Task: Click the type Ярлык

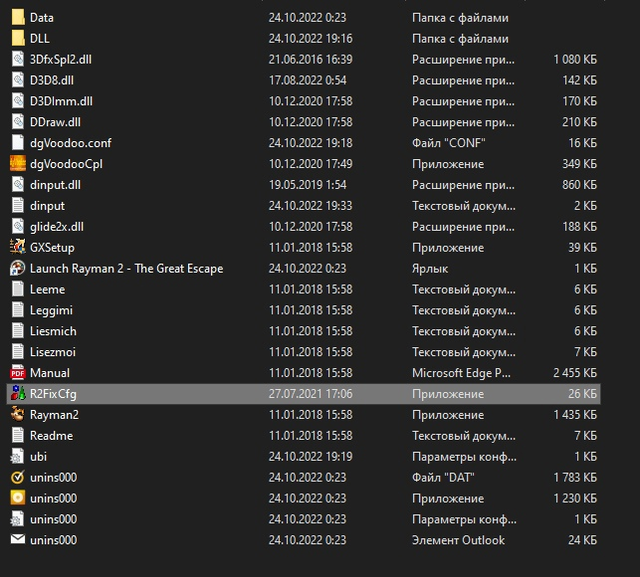Action: [430, 268]
